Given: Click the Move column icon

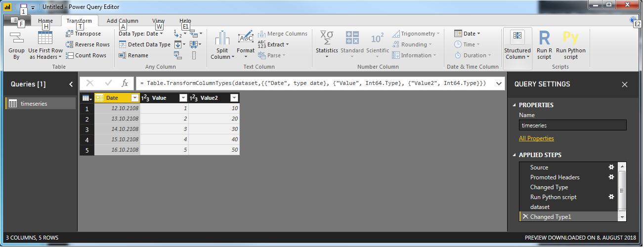Looking at the screenshot, I should 194,44.
